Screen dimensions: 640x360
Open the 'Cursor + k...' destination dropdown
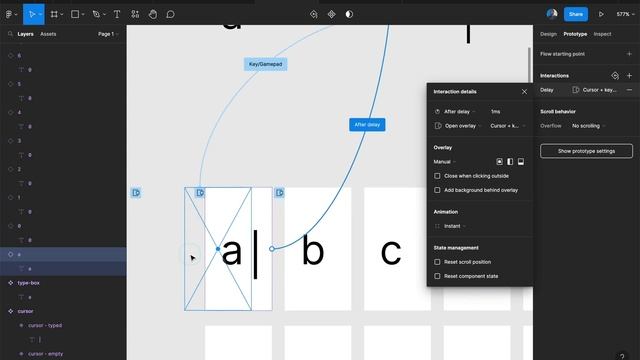(508, 126)
